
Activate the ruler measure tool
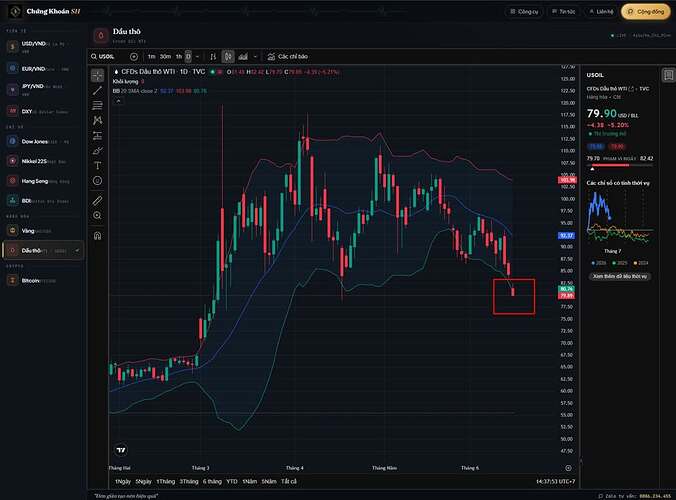tap(97, 200)
